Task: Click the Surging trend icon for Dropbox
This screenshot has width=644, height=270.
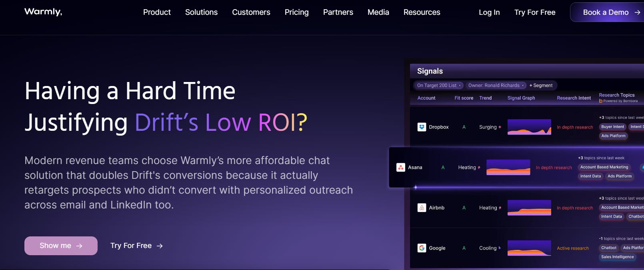Action: click(x=500, y=127)
